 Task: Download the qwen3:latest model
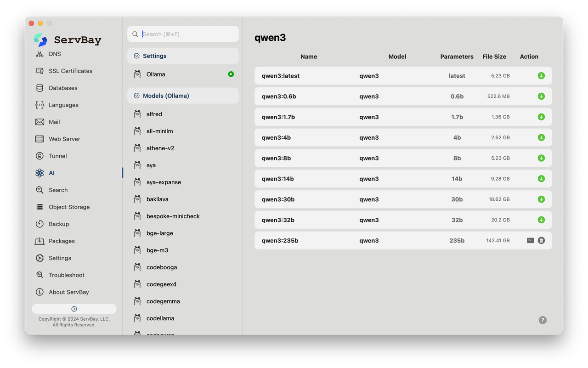(x=541, y=76)
